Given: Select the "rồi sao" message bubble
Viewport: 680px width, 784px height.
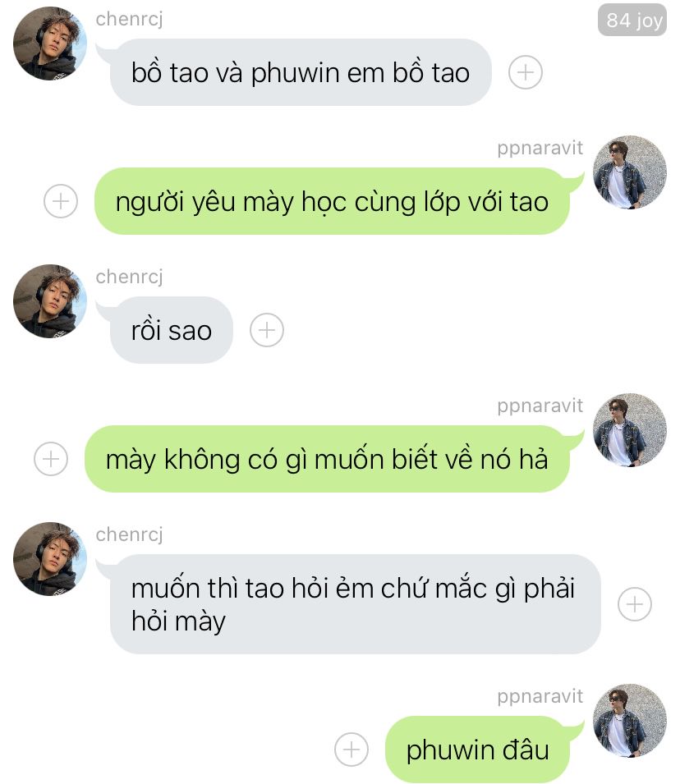Looking at the screenshot, I should (171, 330).
